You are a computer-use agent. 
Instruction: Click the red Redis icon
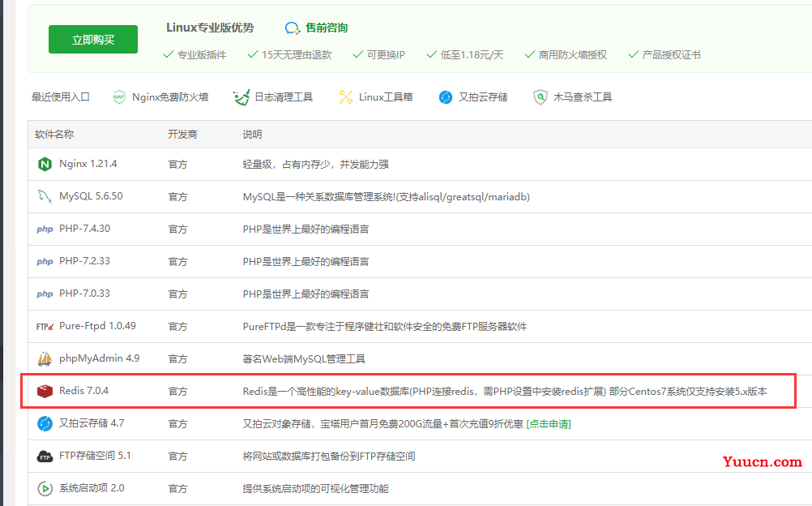click(x=45, y=392)
